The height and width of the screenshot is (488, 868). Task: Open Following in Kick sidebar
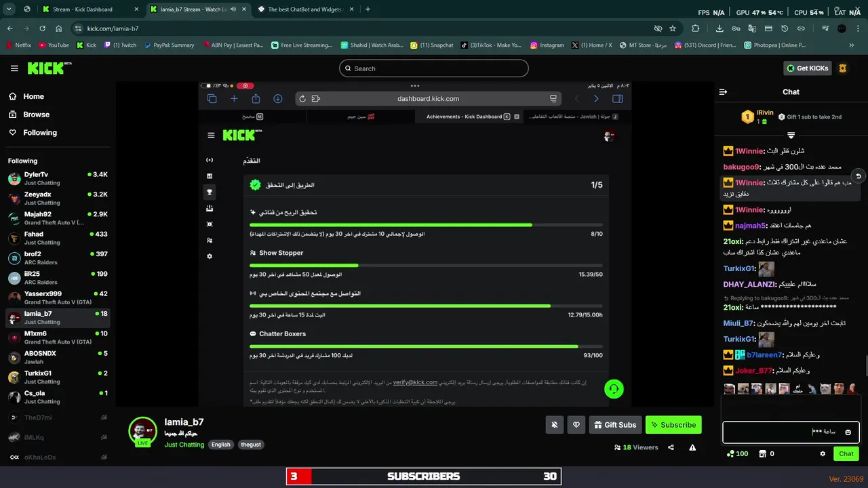33,133
